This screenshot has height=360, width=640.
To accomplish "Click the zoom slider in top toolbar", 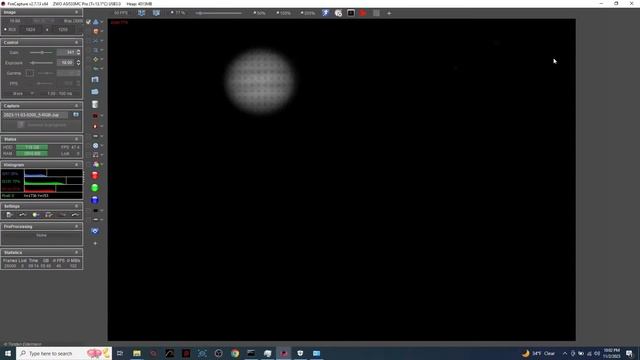I will tap(219, 13).
